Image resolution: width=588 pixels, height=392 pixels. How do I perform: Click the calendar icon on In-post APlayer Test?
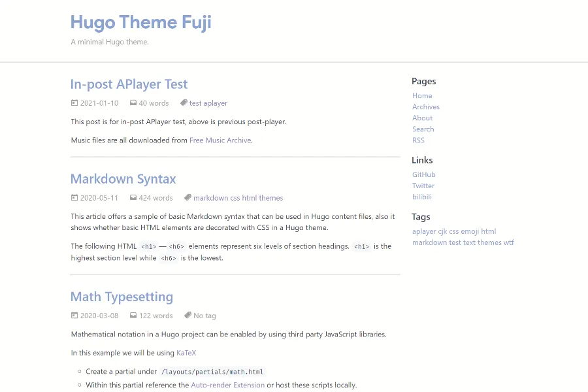(x=74, y=103)
